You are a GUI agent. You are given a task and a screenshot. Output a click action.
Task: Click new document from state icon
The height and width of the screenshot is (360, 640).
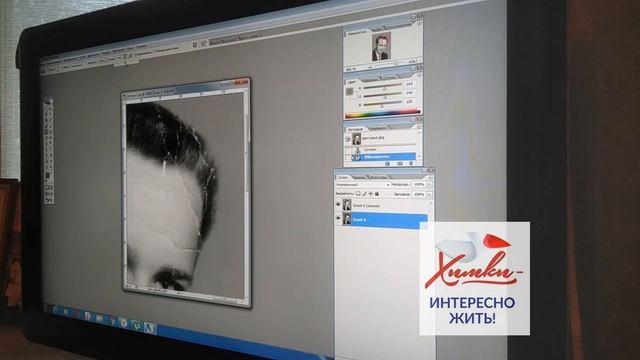pyautogui.click(x=387, y=164)
